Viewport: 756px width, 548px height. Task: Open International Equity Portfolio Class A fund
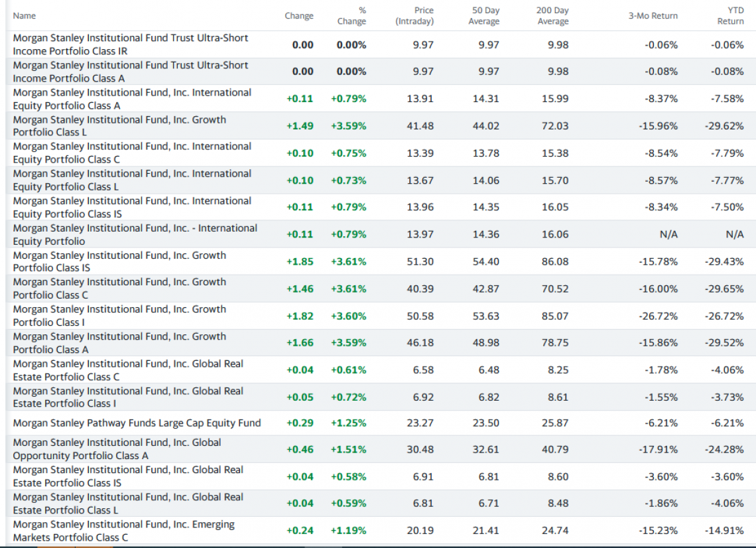pos(132,99)
